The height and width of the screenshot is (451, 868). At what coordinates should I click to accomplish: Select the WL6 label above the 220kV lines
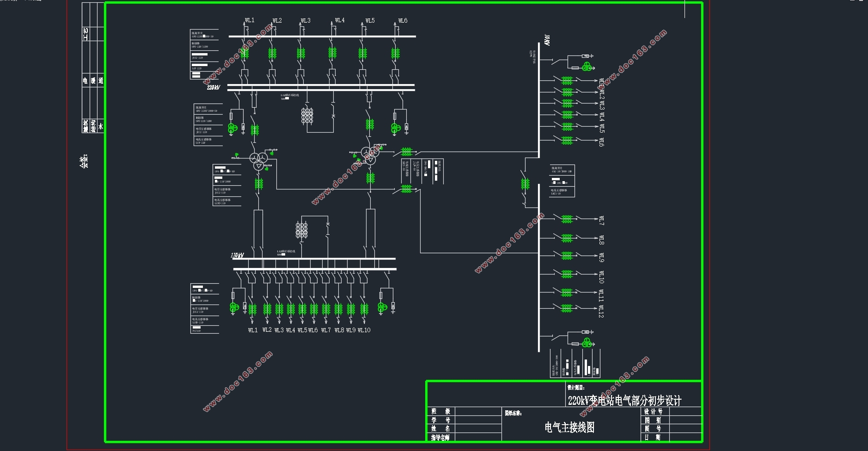pyautogui.click(x=403, y=20)
